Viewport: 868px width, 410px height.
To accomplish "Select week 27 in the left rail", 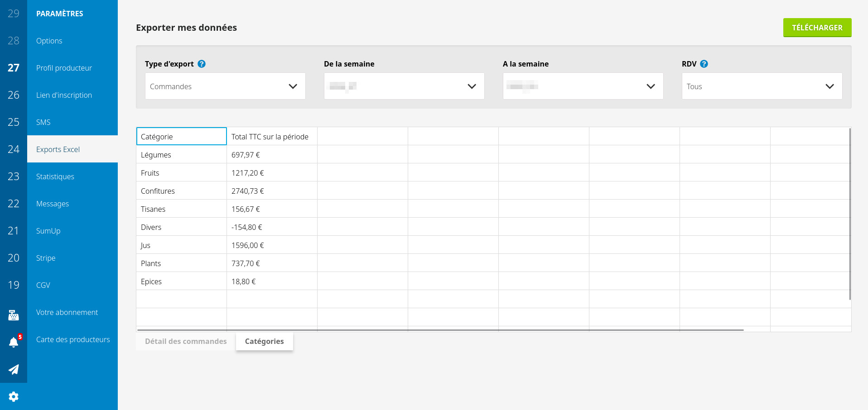I will pyautogui.click(x=14, y=68).
